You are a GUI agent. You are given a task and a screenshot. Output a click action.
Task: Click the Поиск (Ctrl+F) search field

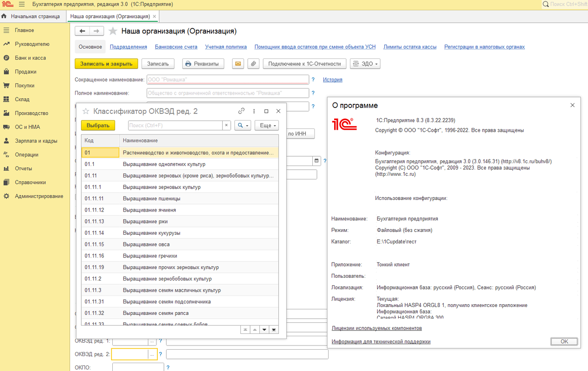pos(175,125)
